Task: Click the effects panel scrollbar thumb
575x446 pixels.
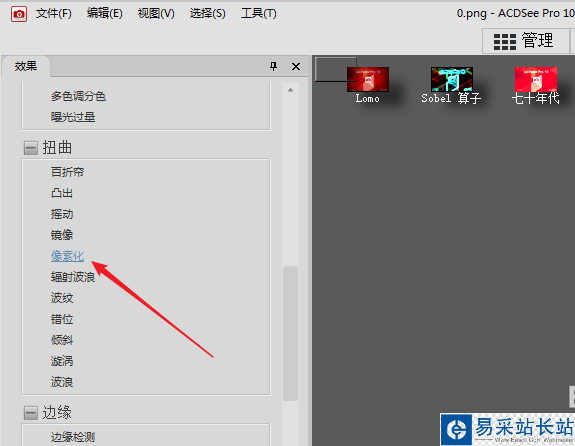Action: tap(290, 333)
